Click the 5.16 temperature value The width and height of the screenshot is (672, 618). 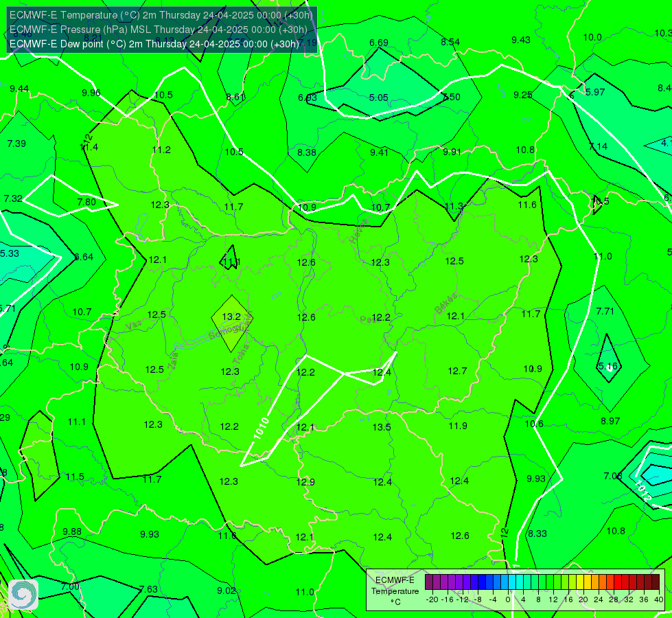tap(607, 366)
